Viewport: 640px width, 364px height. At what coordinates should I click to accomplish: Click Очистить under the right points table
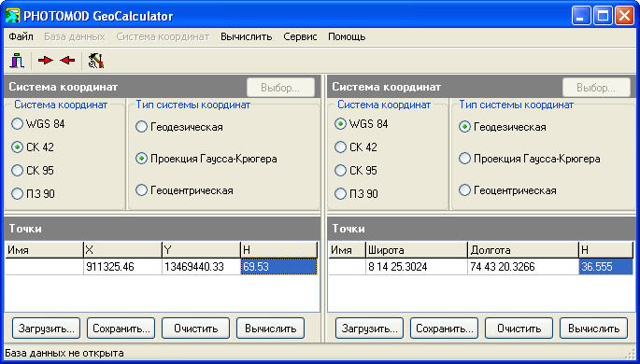519,329
